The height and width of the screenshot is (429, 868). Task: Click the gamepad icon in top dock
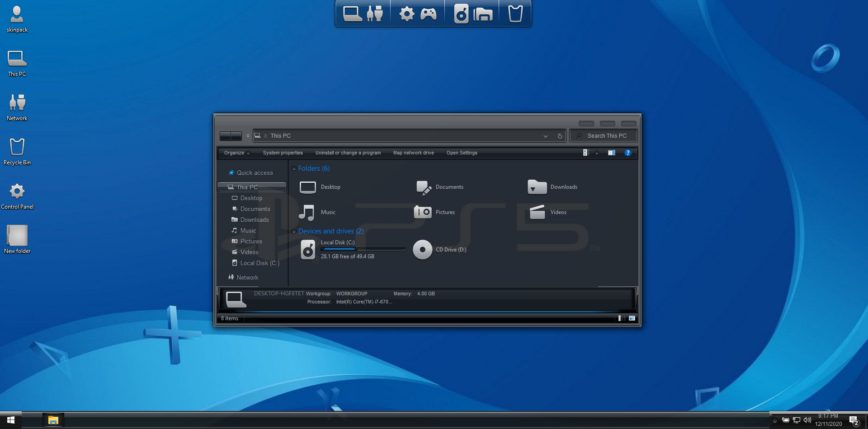point(428,14)
